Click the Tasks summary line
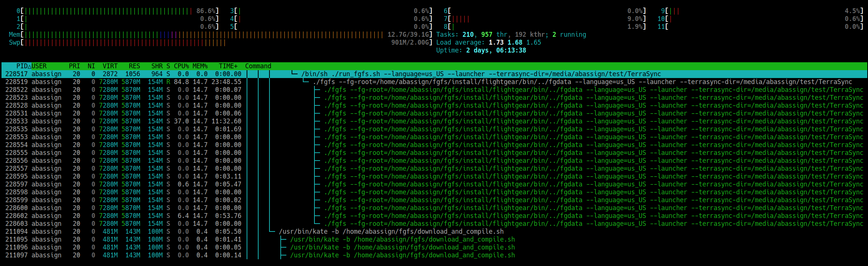This screenshot has height=266, width=868. pyautogui.click(x=511, y=35)
